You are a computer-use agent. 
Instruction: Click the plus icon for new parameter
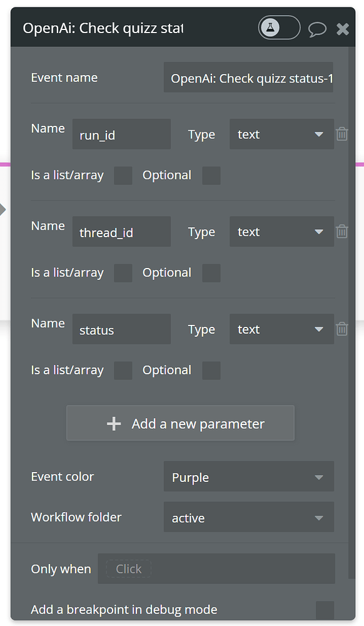pos(114,424)
